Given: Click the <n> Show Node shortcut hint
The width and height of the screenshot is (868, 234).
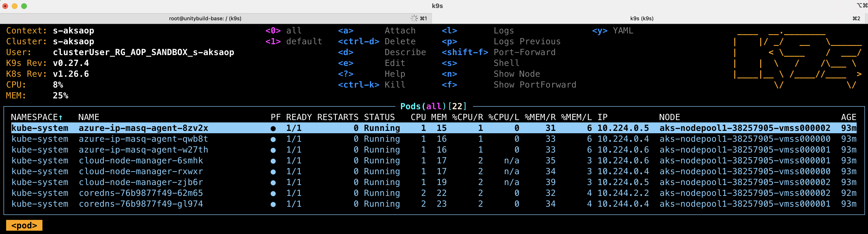Looking at the screenshot, I should coord(491,74).
